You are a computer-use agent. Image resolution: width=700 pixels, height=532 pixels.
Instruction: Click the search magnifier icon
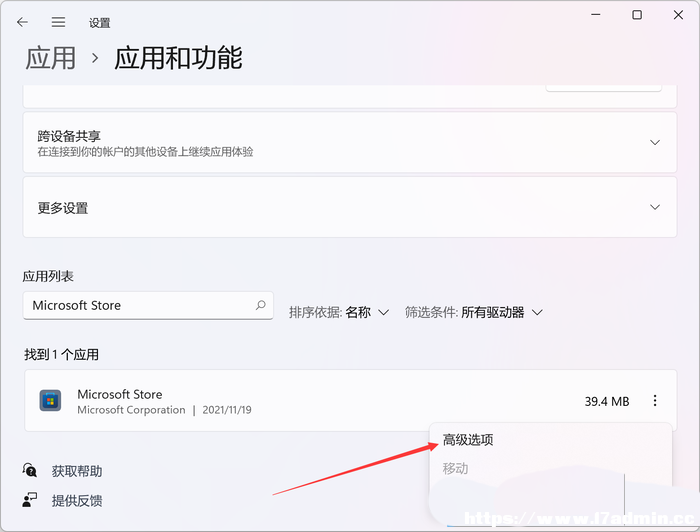tap(261, 305)
